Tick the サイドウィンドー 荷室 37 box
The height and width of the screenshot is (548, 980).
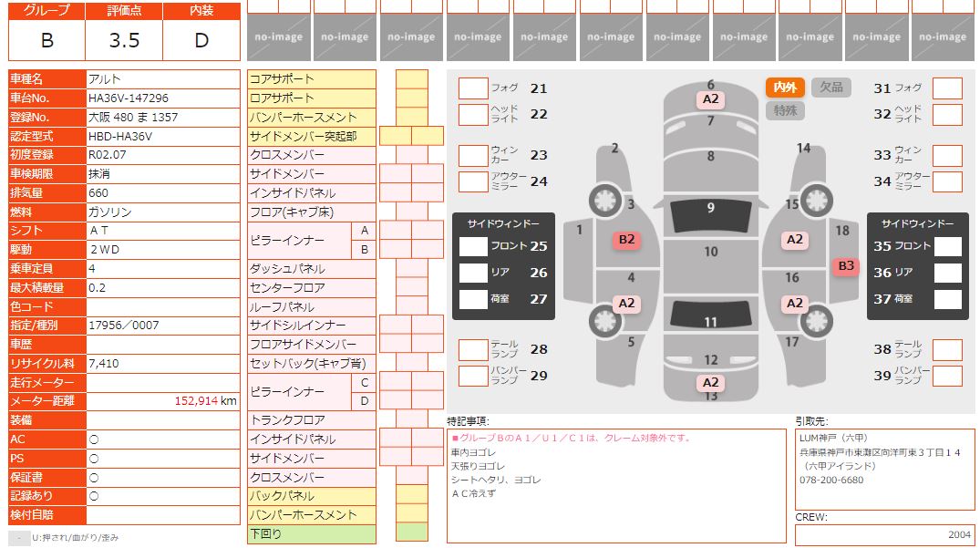click(947, 299)
